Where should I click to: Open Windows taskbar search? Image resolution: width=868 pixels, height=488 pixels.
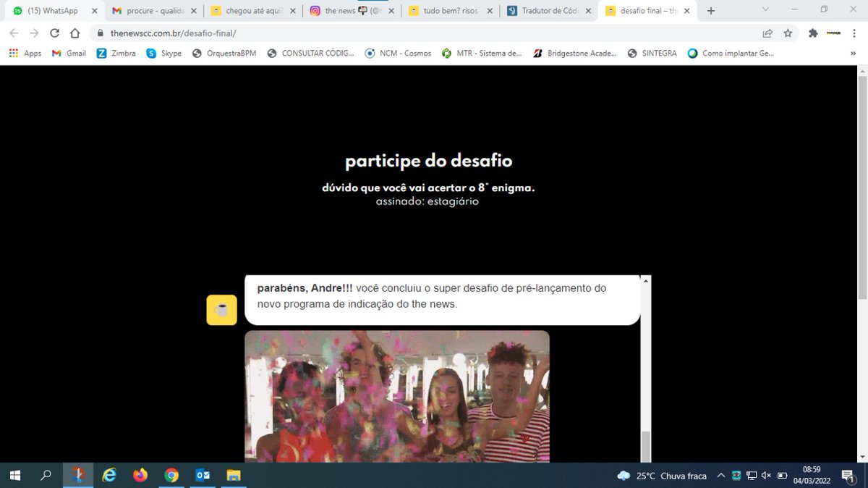46,475
